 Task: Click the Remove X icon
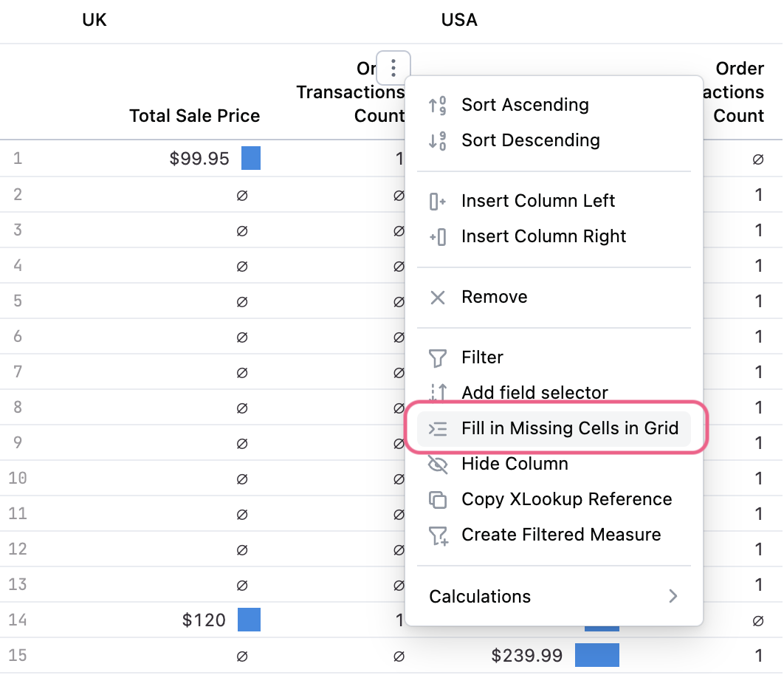[437, 297]
